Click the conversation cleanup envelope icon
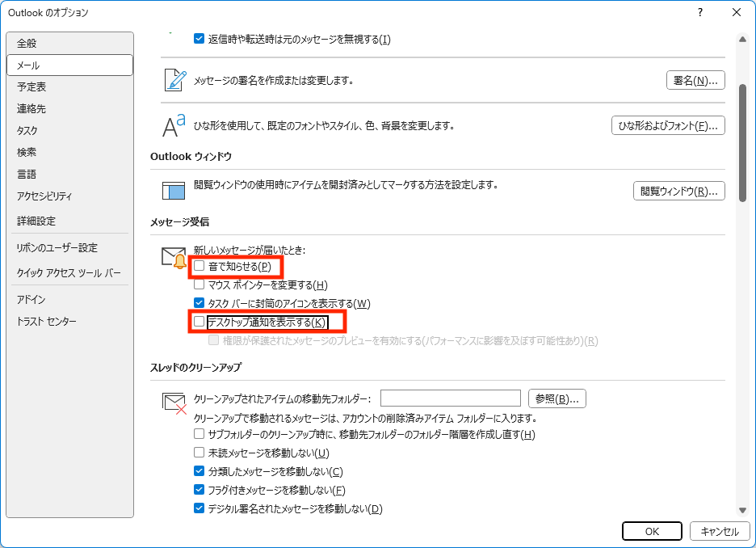This screenshot has height=548, width=756. pyautogui.click(x=174, y=403)
